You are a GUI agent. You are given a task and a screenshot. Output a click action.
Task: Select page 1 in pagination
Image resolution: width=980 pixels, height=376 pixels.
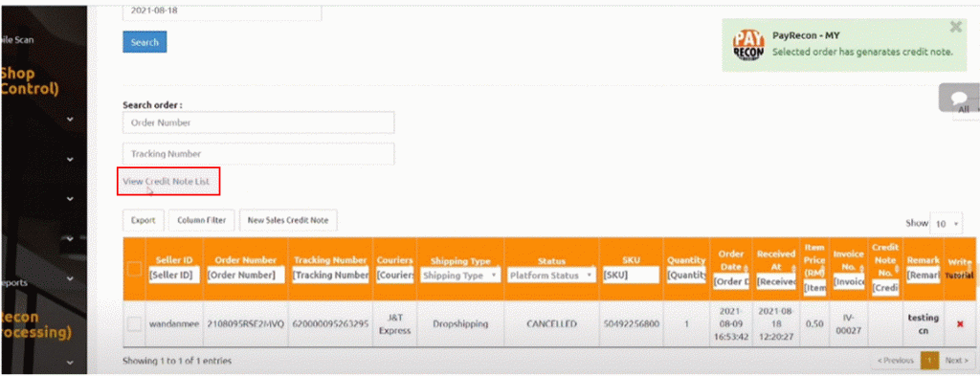coord(929,361)
